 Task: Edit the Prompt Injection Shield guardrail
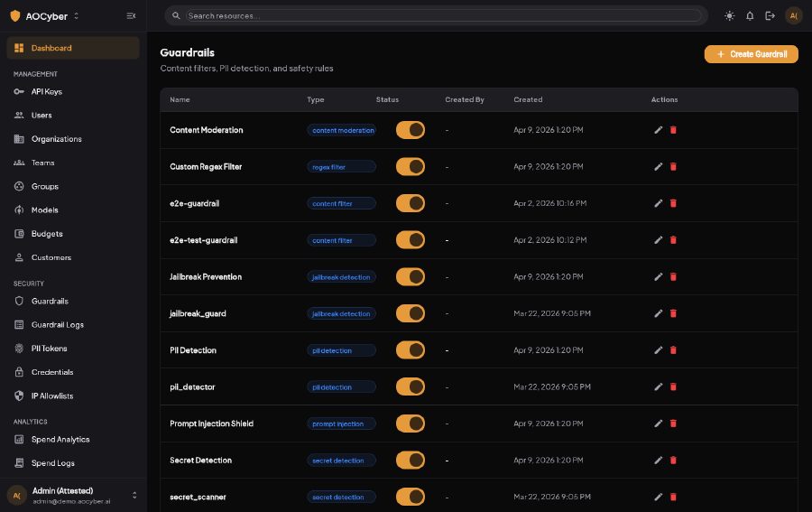(x=659, y=424)
